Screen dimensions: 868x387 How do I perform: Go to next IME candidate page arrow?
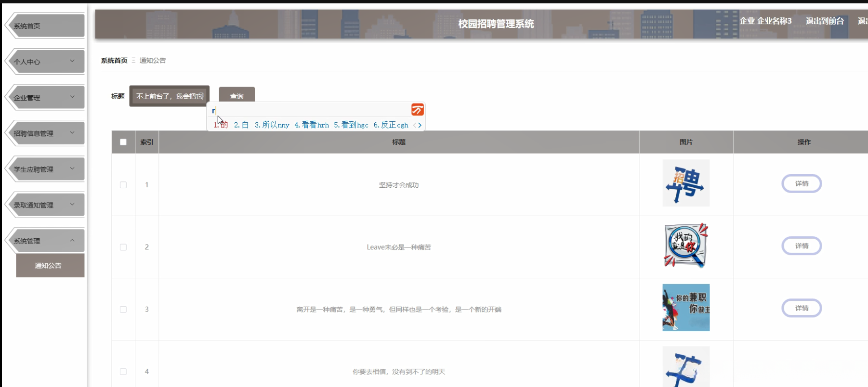420,125
